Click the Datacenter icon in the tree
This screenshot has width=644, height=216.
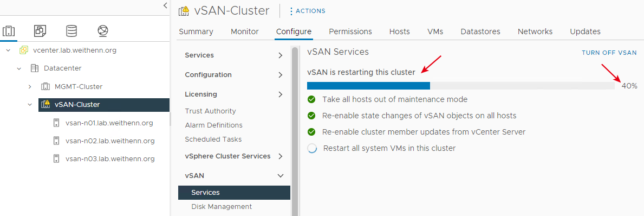coord(35,68)
